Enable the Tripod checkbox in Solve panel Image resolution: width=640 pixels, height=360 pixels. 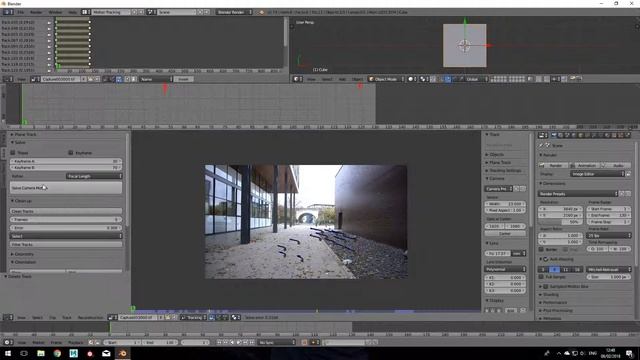(13, 153)
